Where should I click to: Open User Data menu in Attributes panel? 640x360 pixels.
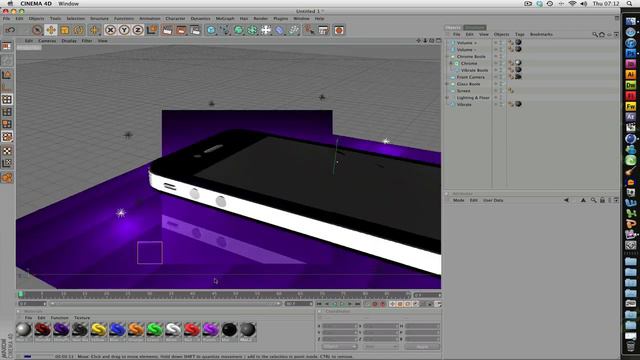pos(493,200)
